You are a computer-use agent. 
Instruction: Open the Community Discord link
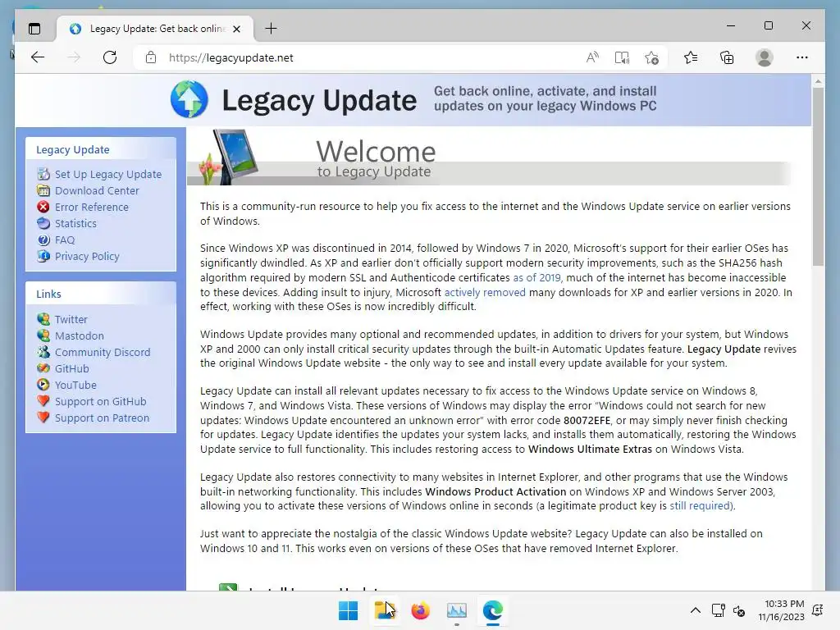(x=103, y=352)
